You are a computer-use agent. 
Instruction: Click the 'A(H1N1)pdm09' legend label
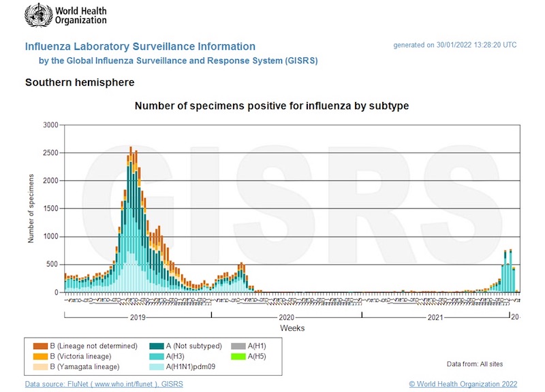pos(191,367)
